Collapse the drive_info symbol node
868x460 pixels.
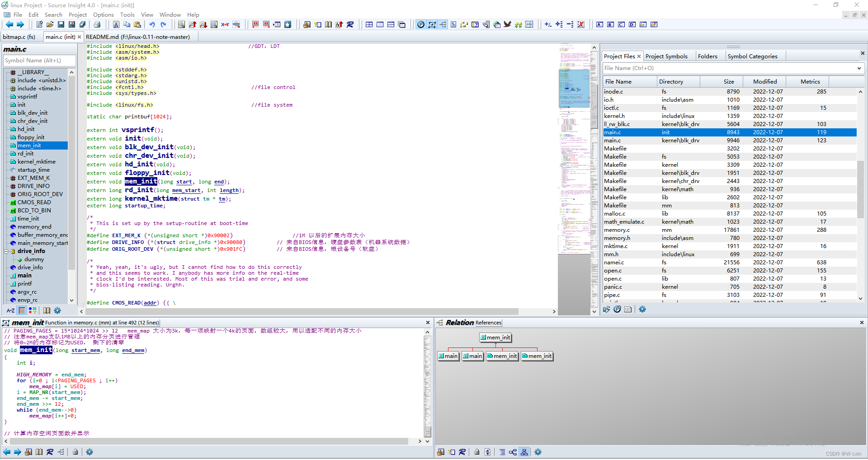click(x=6, y=251)
